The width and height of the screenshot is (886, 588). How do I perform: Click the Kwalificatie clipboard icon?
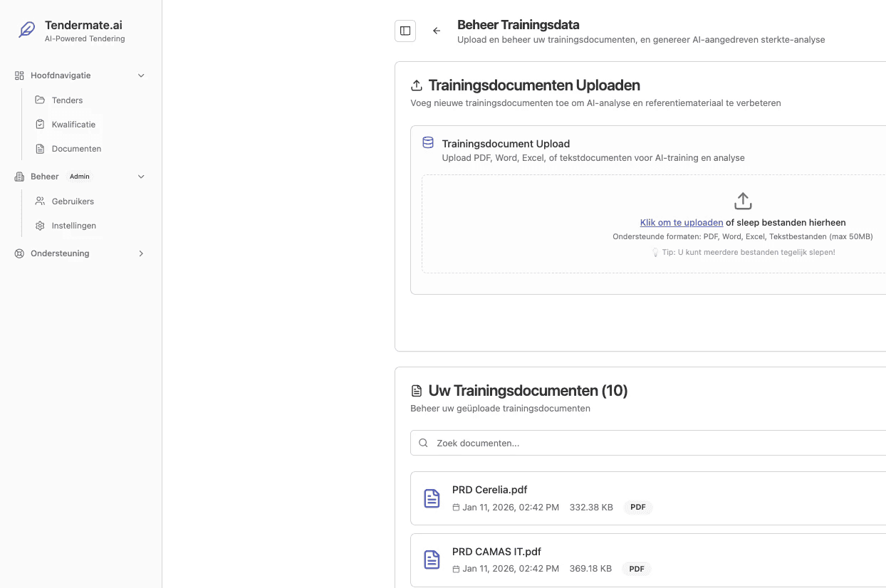click(x=40, y=124)
